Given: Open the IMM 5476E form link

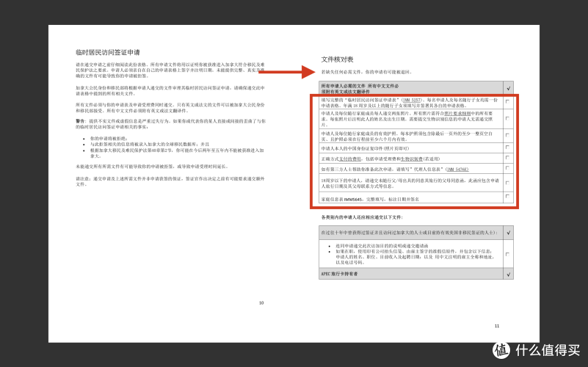Looking at the screenshot, I should click(457, 170).
